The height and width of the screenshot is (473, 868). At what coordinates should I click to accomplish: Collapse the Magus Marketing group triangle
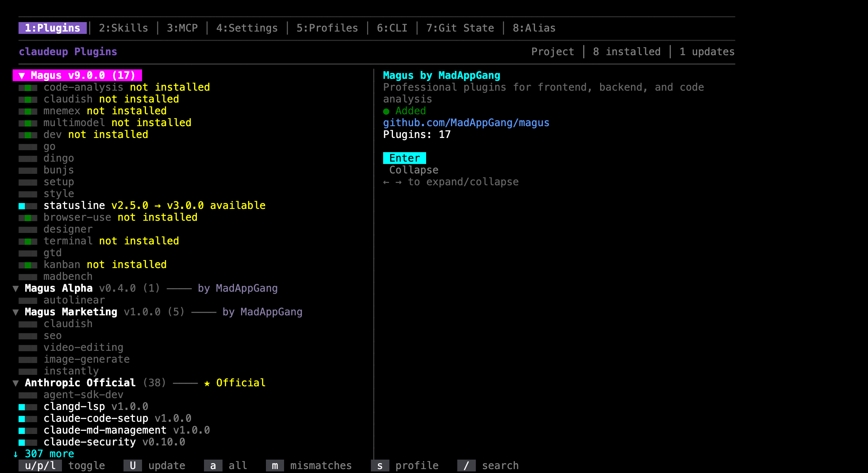click(16, 312)
